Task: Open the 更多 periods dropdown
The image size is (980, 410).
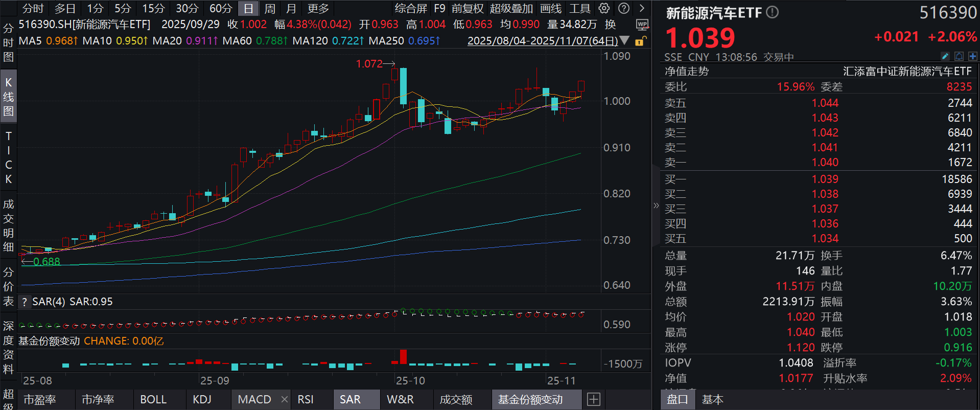Action: (318, 8)
